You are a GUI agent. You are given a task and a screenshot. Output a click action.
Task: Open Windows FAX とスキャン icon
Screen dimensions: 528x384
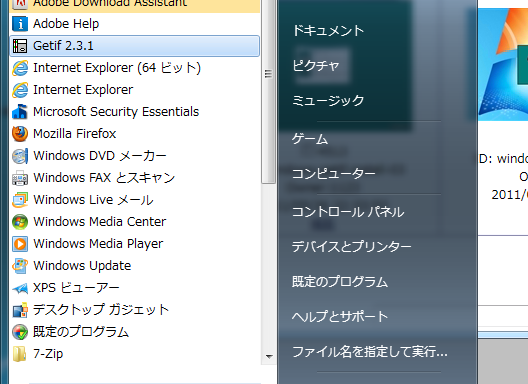[20, 178]
